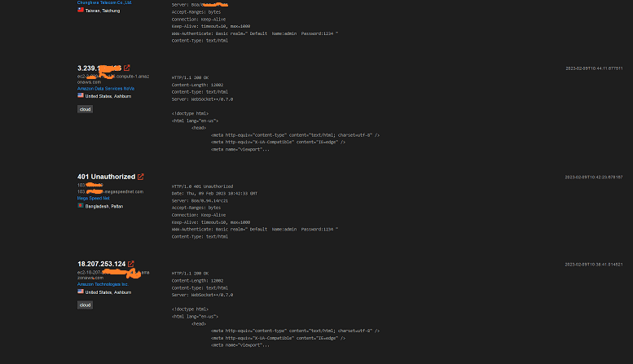Image resolution: width=633 pixels, height=364 pixels.
Task: Open Mega Speed Net organization link
Action: 93,198
